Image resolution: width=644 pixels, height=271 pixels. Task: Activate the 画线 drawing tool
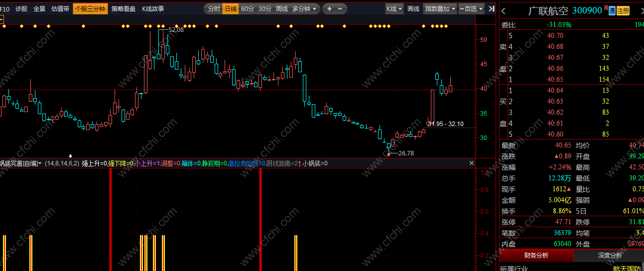pos(413,9)
